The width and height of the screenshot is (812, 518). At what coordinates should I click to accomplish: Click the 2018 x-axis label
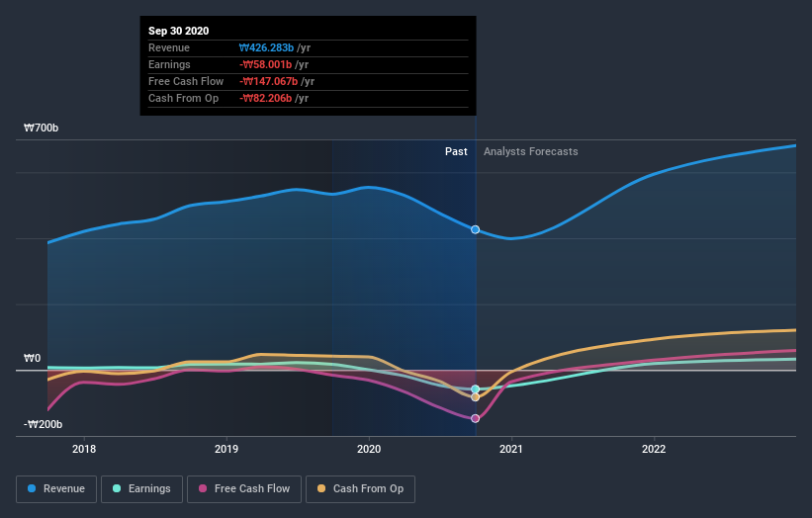click(x=84, y=449)
